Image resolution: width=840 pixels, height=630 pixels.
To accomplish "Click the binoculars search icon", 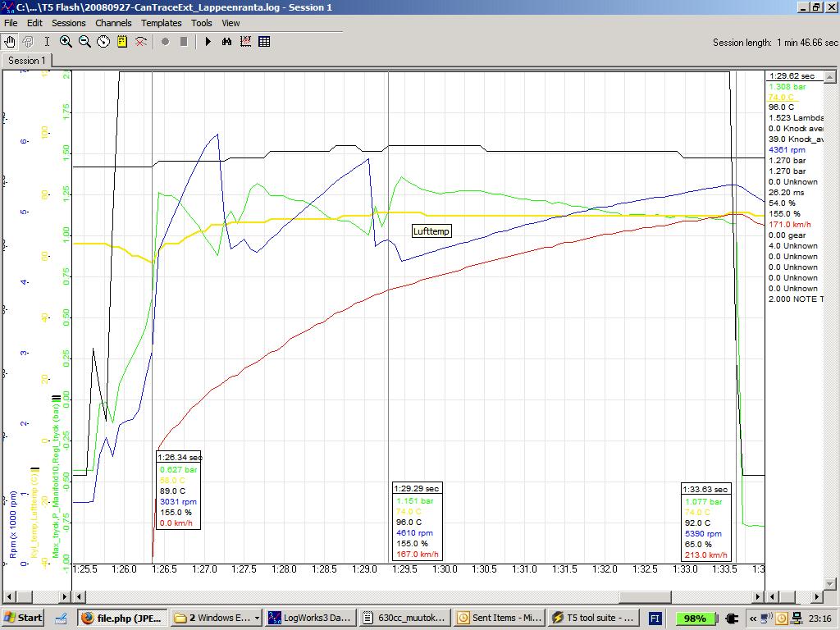I will (x=226, y=42).
